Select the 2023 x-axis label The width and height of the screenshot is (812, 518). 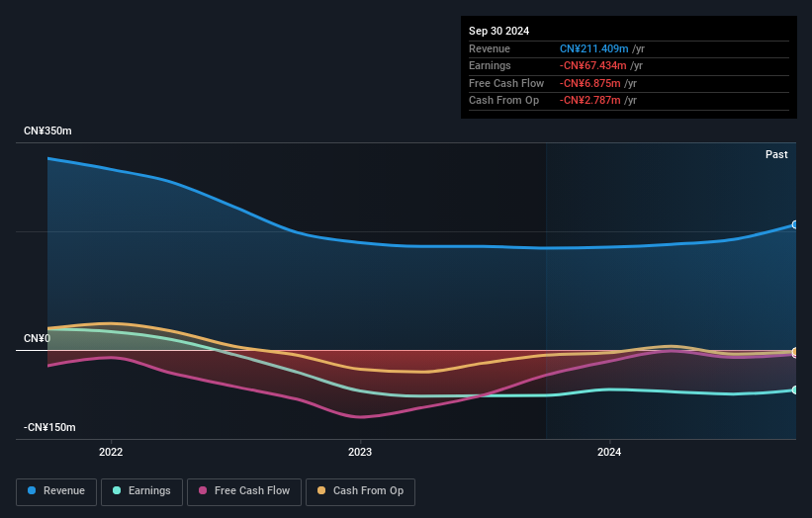click(360, 452)
